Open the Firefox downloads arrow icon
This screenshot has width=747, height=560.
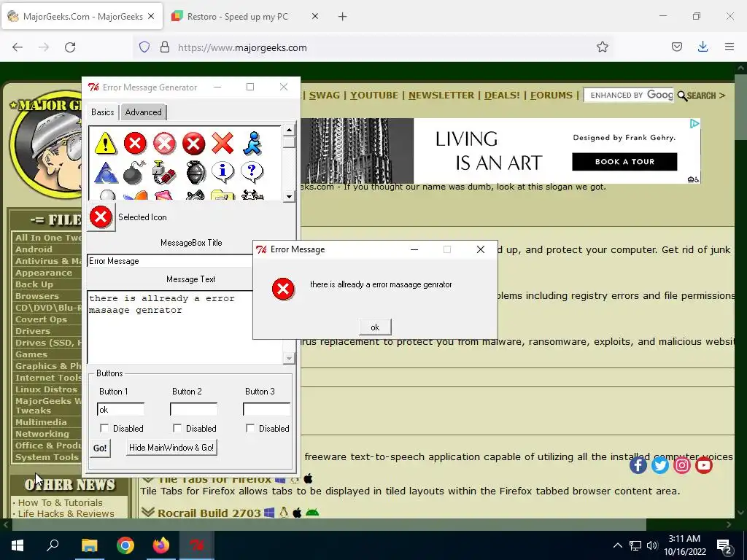703,47
